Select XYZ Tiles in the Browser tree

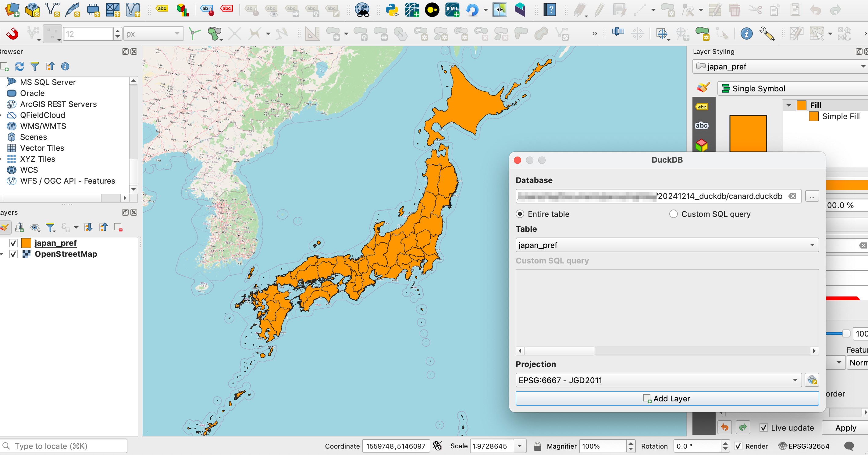[x=37, y=159]
